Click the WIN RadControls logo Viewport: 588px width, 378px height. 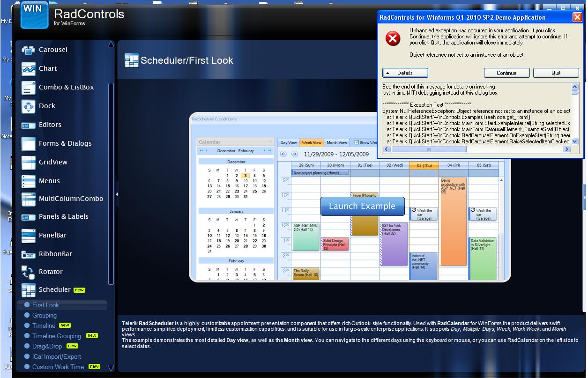point(34,15)
